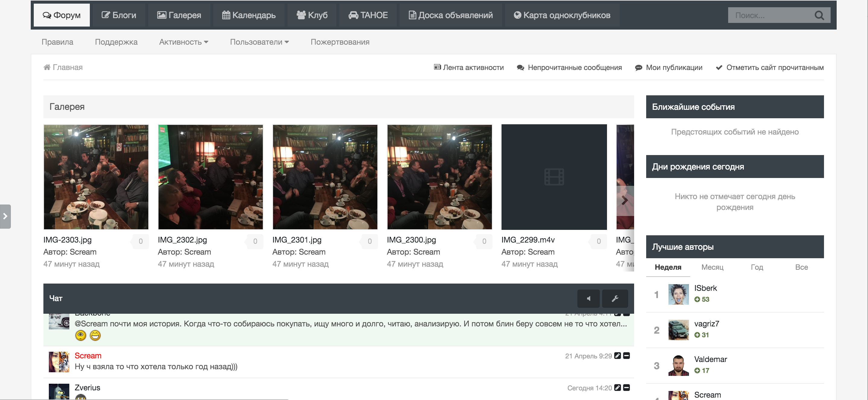Open IMG_2301.jpg title link
The width and height of the screenshot is (868, 400).
pos(297,240)
